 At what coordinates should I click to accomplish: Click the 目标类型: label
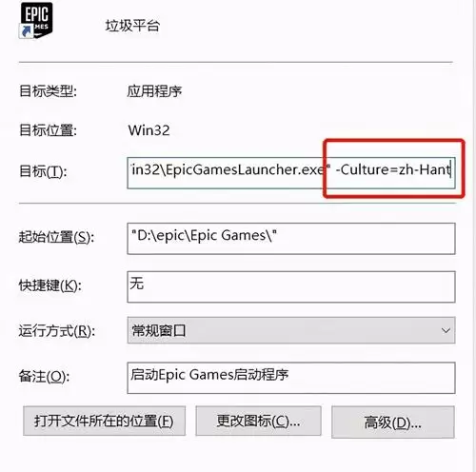tap(48, 91)
